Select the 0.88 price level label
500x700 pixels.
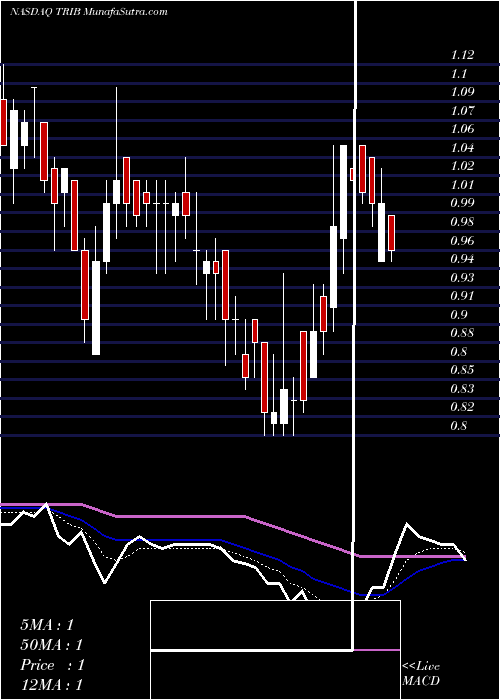point(462,333)
